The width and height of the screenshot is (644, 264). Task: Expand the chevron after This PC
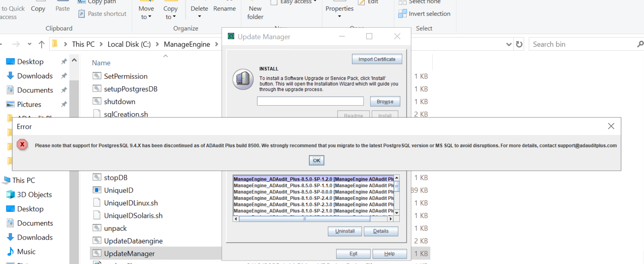pos(101,44)
